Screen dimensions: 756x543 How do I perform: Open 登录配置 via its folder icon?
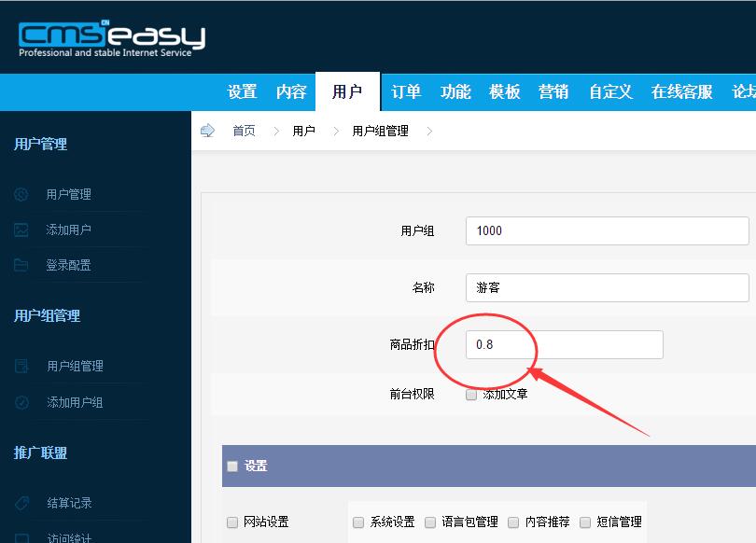click(x=22, y=265)
